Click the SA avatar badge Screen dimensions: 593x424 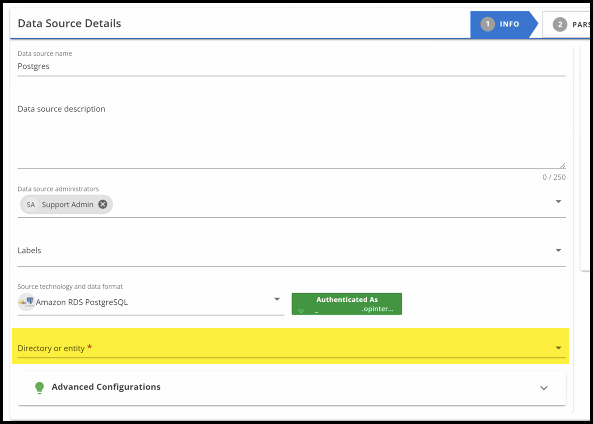pos(31,205)
